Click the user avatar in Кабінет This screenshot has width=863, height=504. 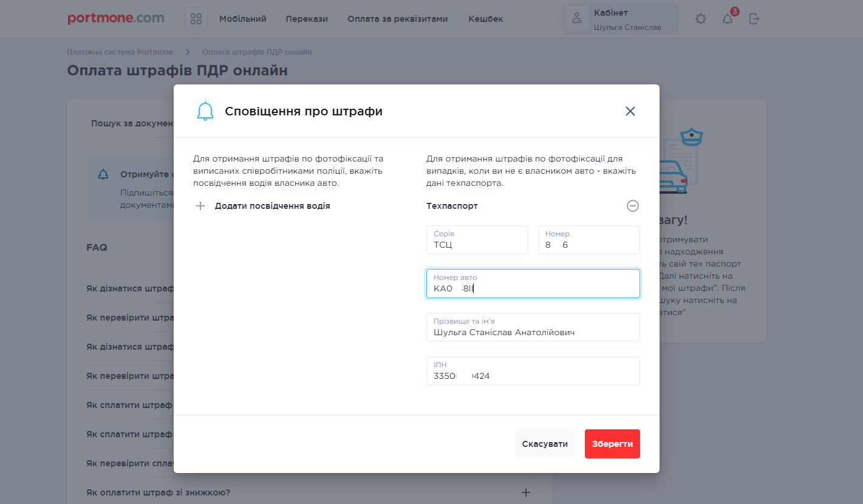pos(577,19)
